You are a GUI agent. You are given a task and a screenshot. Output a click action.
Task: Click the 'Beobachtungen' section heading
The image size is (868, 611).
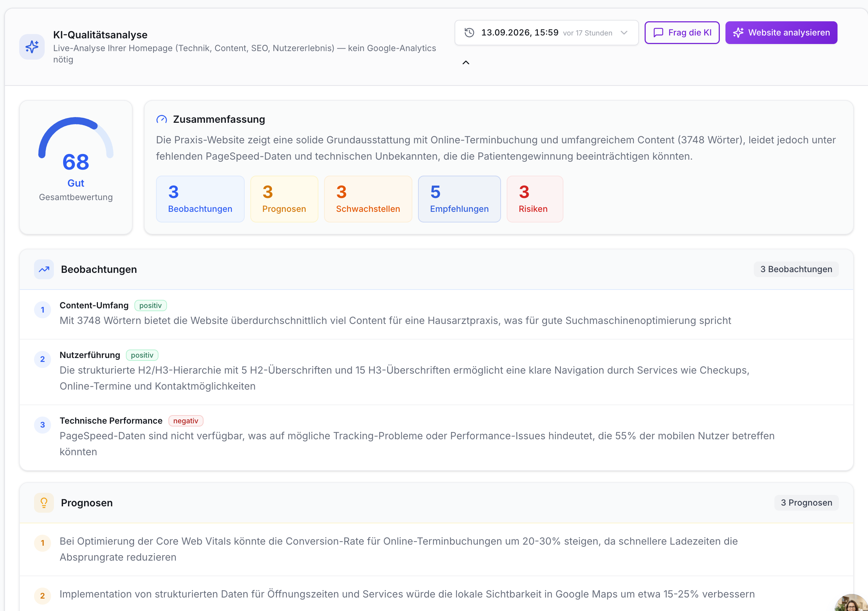[x=99, y=269]
